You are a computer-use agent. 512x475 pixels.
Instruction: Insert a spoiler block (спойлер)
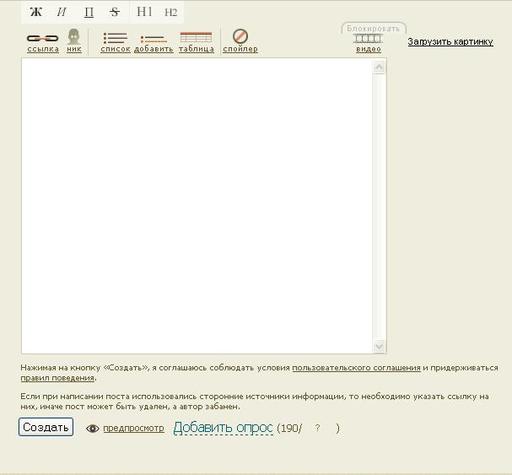(x=240, y=41)
